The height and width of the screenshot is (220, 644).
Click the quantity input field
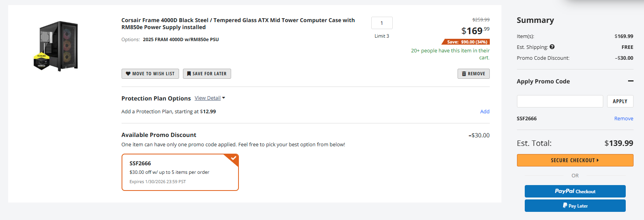(x=381, y=23)
